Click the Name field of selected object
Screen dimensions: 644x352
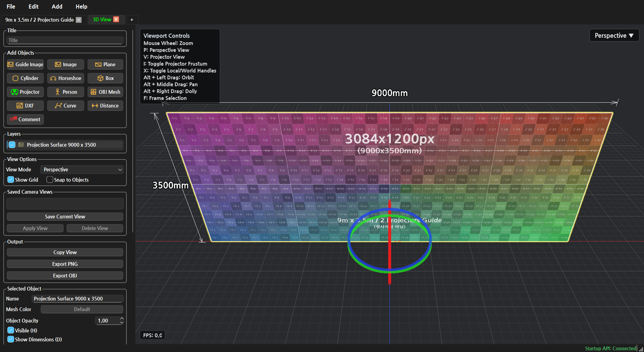78,299
